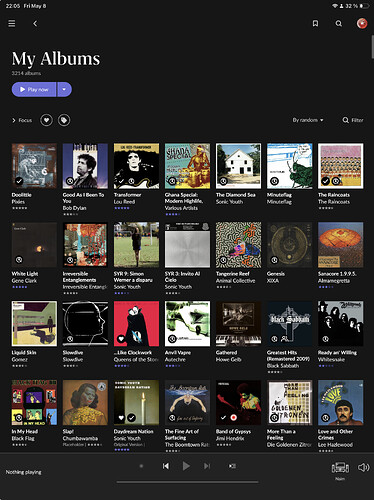Open the Sanacore 1.9.9.5. album title

[x=337, y=274]
